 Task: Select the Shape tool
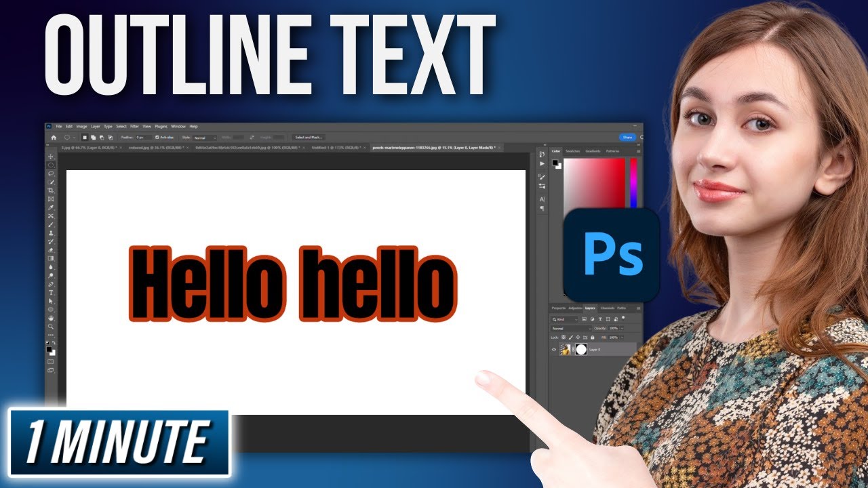coord(50,309)
